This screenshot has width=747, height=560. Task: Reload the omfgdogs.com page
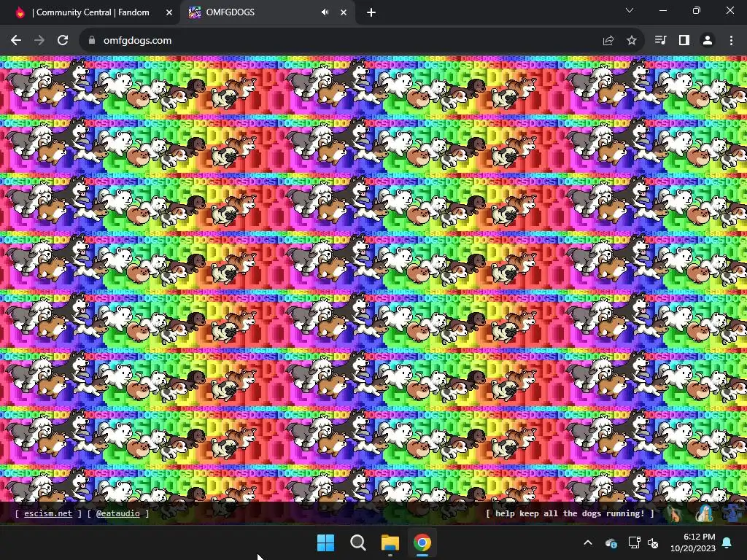[63, 41]
